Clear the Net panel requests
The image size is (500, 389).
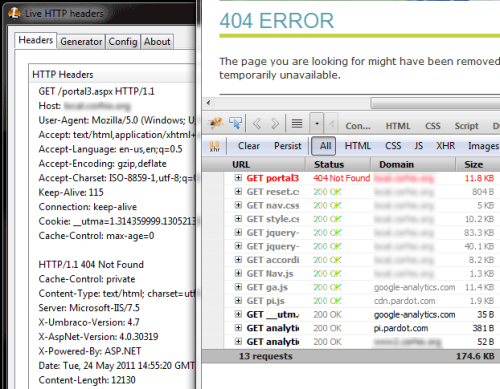249,146
